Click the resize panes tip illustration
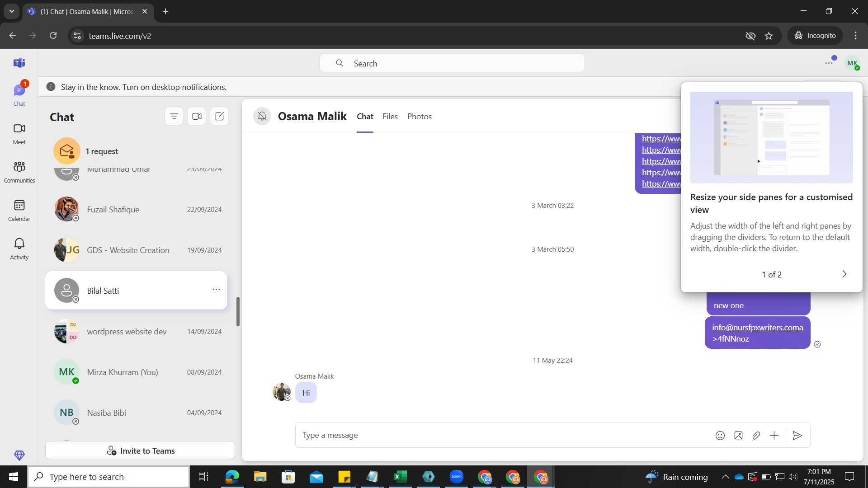Viewport: 868px width, 488px height. coord(771,137)
